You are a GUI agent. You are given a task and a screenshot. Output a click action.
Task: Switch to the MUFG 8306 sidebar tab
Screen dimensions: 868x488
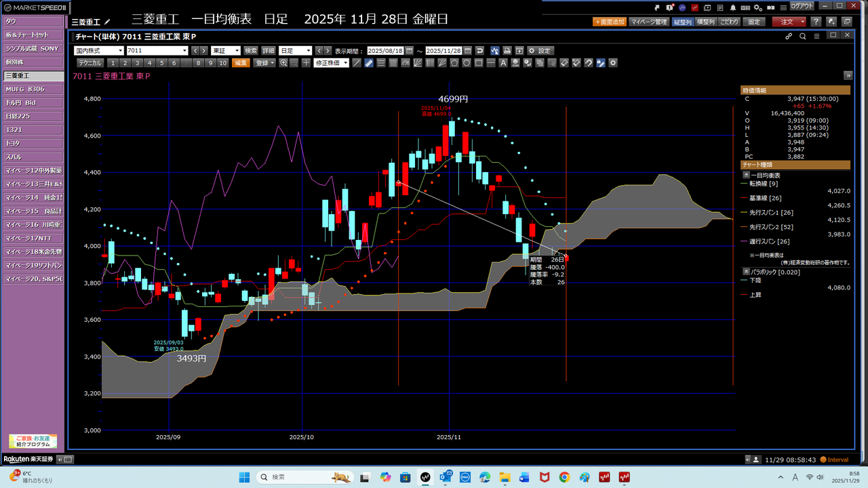pos(33,89)
